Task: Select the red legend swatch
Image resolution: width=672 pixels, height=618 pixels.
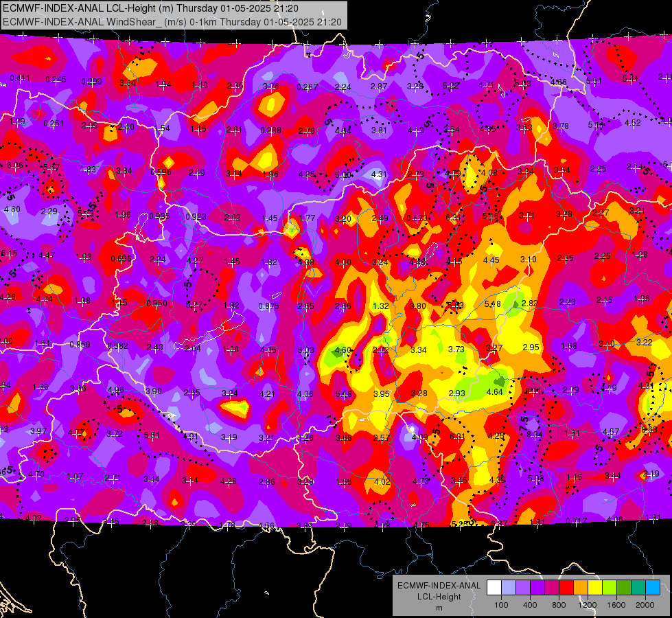Action: click(x=566, y=588)
